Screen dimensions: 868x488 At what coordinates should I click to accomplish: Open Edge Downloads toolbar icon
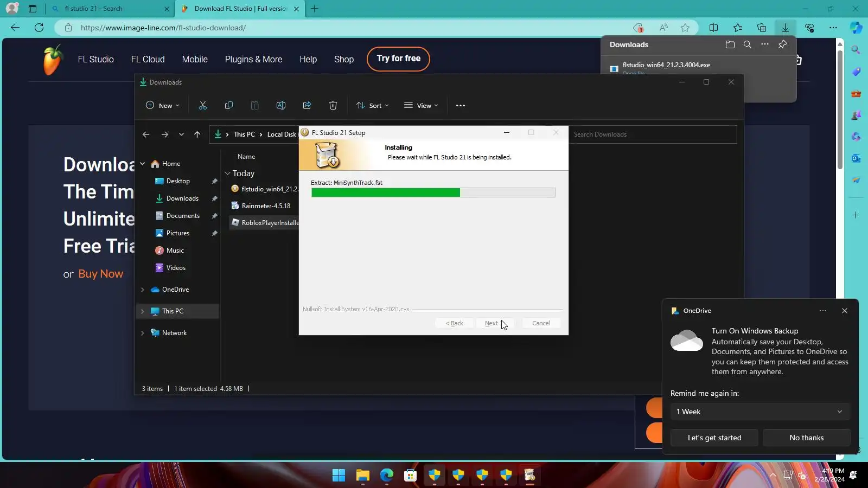(785, 28)
